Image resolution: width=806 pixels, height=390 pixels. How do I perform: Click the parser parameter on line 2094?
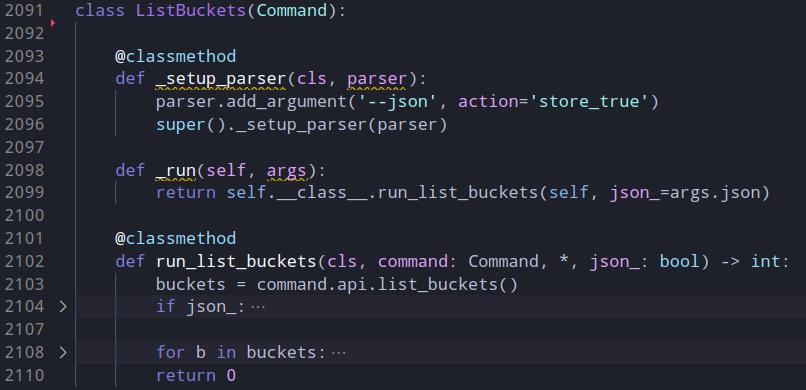point(377,79)
